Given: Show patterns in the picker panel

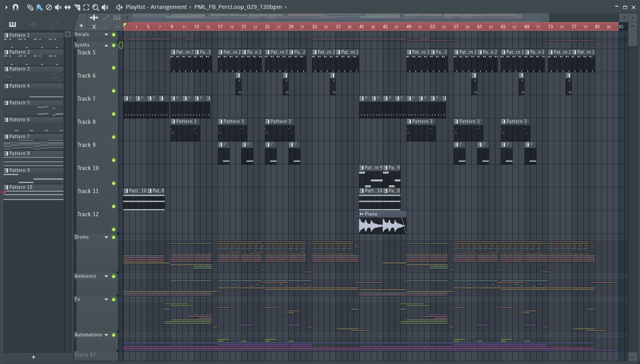Looking at the screenshot, I should click(12, 24).
